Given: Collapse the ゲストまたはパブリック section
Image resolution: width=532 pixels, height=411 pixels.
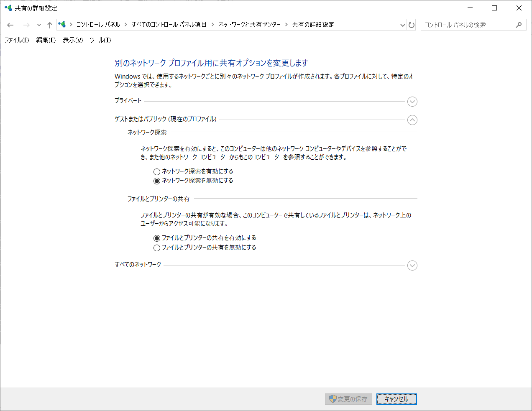Looking at the screenshot, I should coord(412,120).
